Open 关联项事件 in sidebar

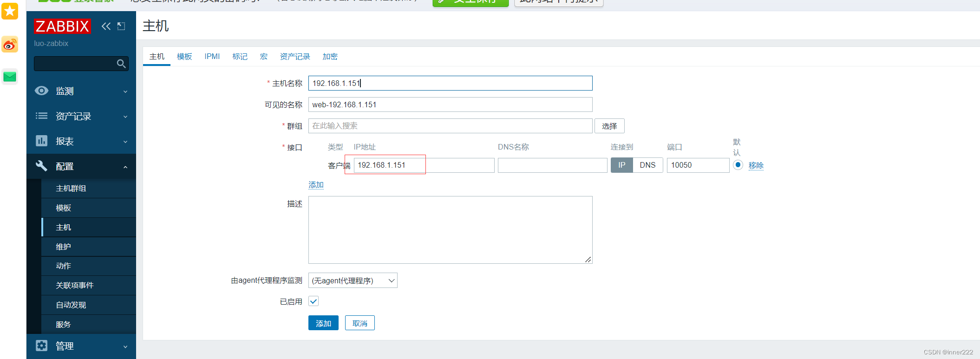[89, 286]
